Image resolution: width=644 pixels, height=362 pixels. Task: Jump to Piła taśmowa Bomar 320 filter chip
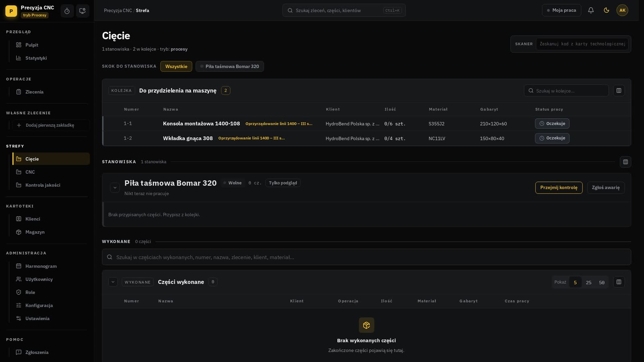pyautogui.click(x=230, y=66)
